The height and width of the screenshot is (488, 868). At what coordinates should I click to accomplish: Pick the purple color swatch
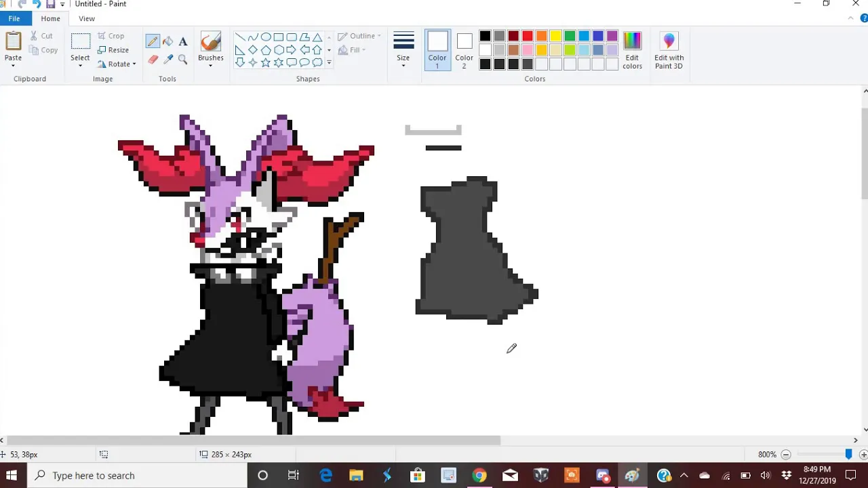point(612,36)
